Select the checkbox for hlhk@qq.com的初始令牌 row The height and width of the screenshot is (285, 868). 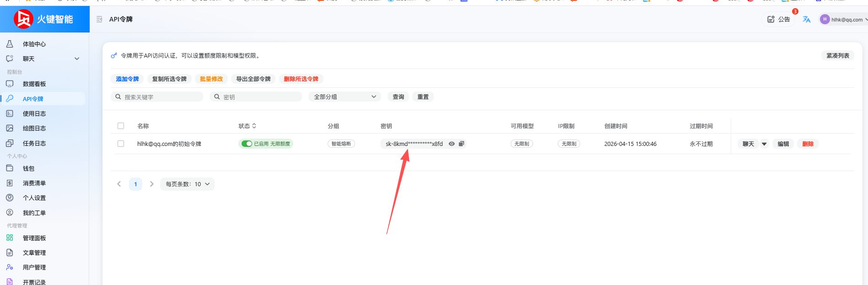click(121, 144)
